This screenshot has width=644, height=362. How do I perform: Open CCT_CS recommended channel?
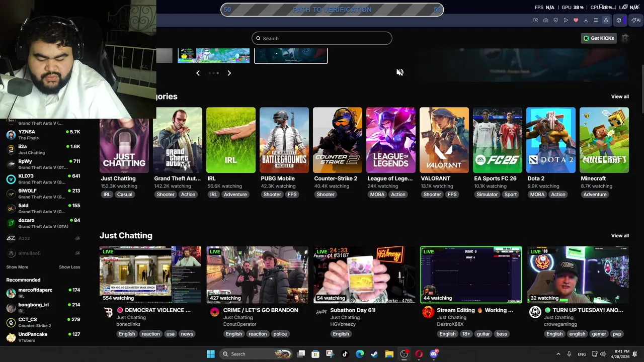[43, 322]
